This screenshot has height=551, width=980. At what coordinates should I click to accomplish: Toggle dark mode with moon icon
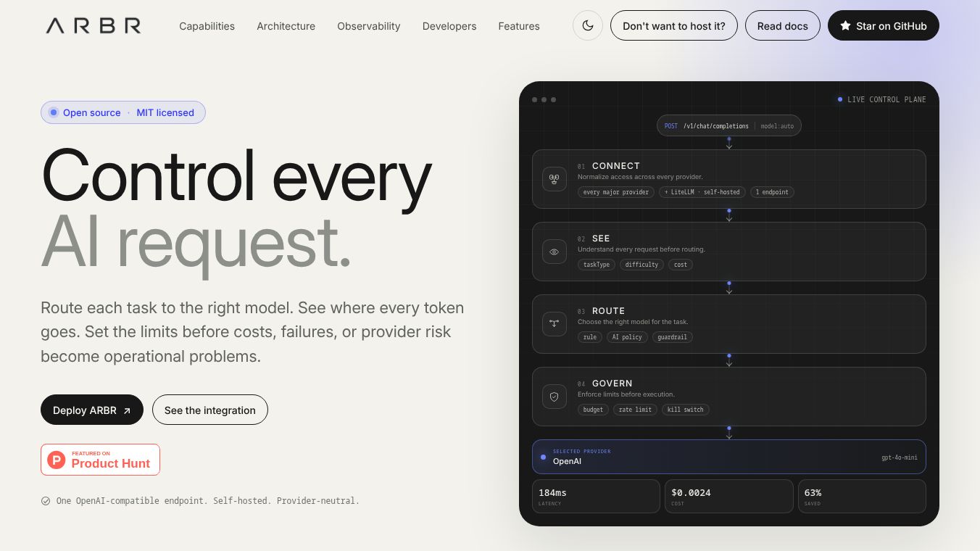(x=588, y=26)
